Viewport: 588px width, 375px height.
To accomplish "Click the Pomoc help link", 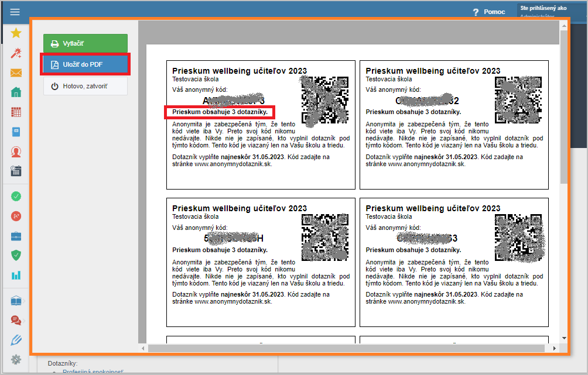I will 494,12.
